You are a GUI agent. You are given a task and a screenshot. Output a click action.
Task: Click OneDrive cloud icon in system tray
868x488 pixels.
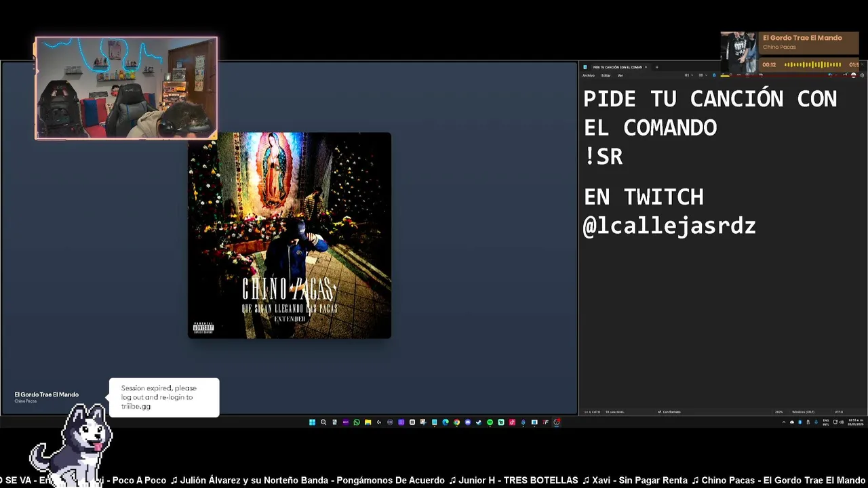[792, 422]
